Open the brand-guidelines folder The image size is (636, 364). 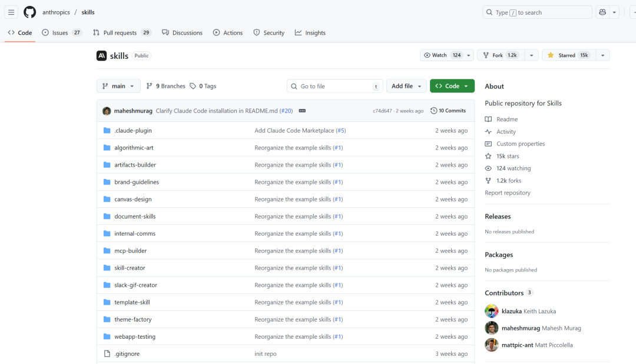(x=137, y=182)
